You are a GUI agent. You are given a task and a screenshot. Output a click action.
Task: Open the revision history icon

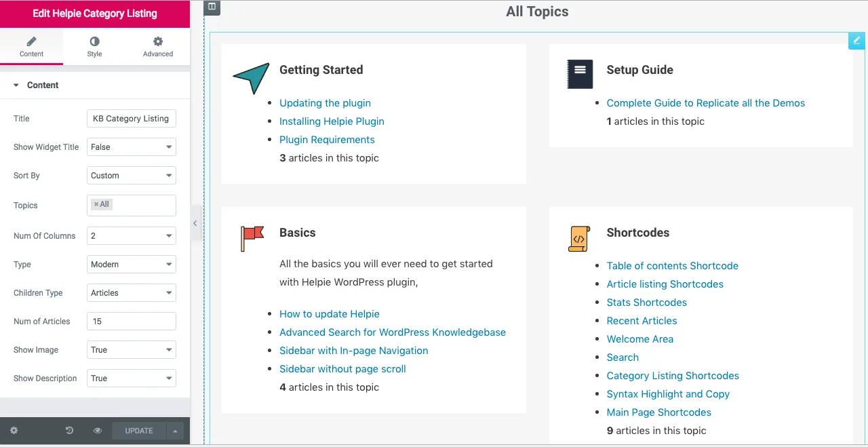(69, 431)
